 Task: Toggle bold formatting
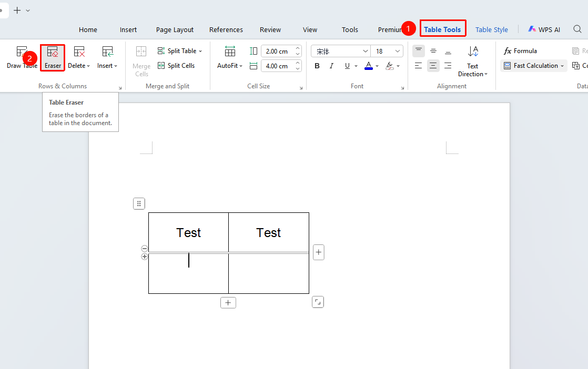(x=317, y=66)
